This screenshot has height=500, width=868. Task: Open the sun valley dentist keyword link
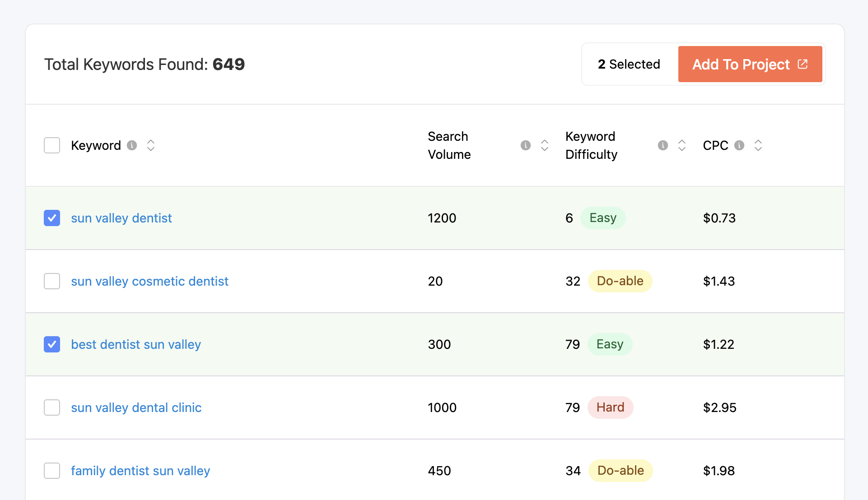click(121, 218)
